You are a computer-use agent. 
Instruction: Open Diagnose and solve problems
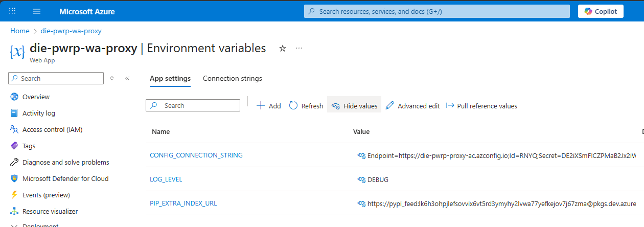66,162
